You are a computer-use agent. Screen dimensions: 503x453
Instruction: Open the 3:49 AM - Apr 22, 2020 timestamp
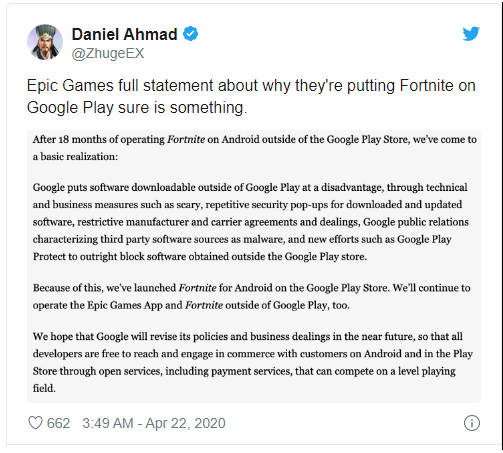[x=154, y=423]
